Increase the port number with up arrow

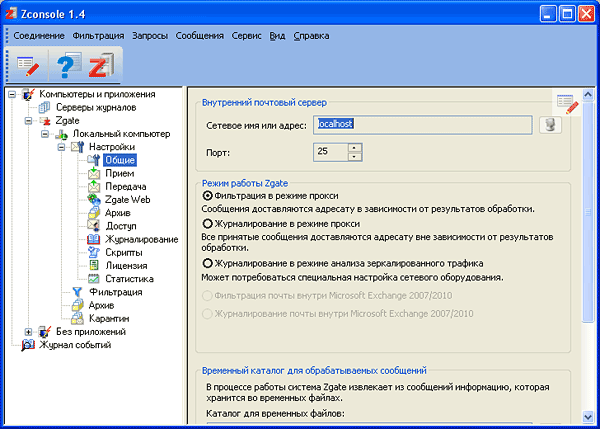tap(355, 148)
